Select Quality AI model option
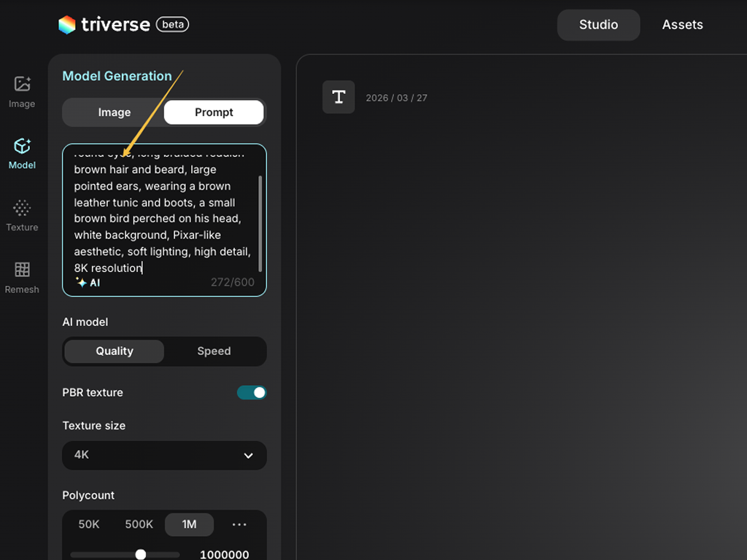 [x=114, y=351]
